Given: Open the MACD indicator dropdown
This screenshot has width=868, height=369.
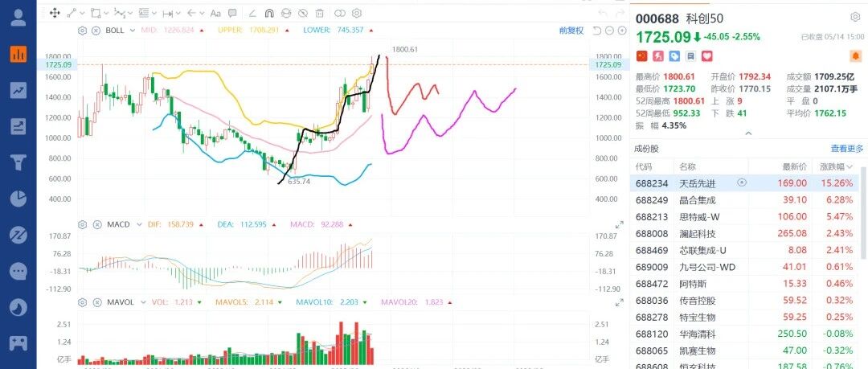Looking at the screenshot, I should 138,224.
